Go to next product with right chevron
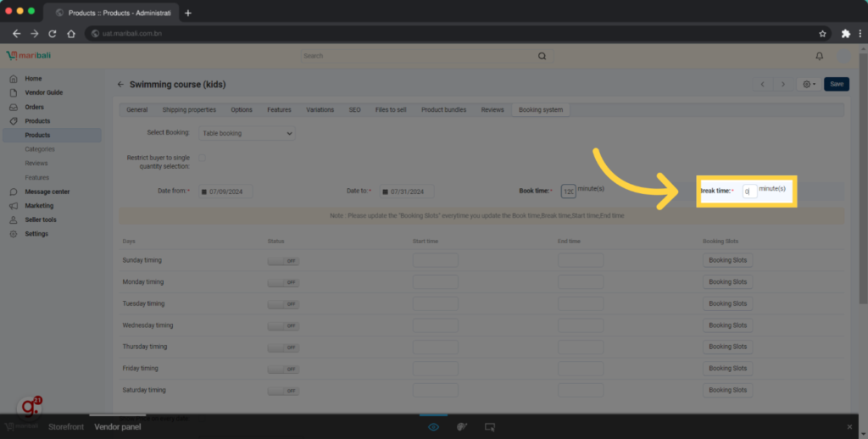The width and height of the screenshot is (868, 439). pyautogui.click(x=782, y=84)
